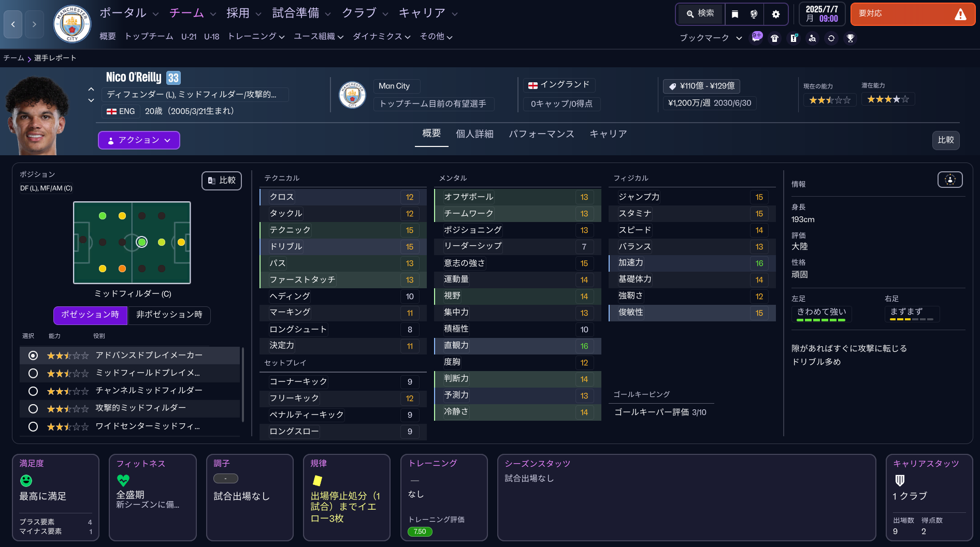
Task: Open the messages icon with 9+ badge
Action: point(756,38)
